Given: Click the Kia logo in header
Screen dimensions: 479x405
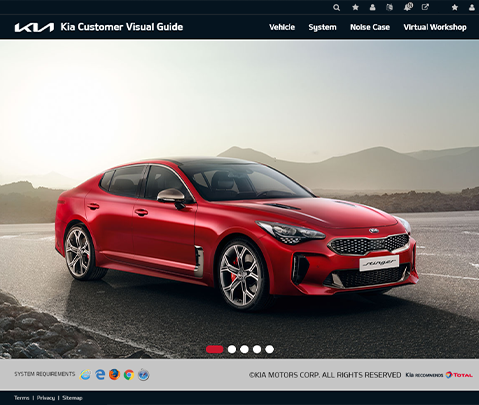Looking at the screenshot, I should pyautogui.click(x=34, y=27).
